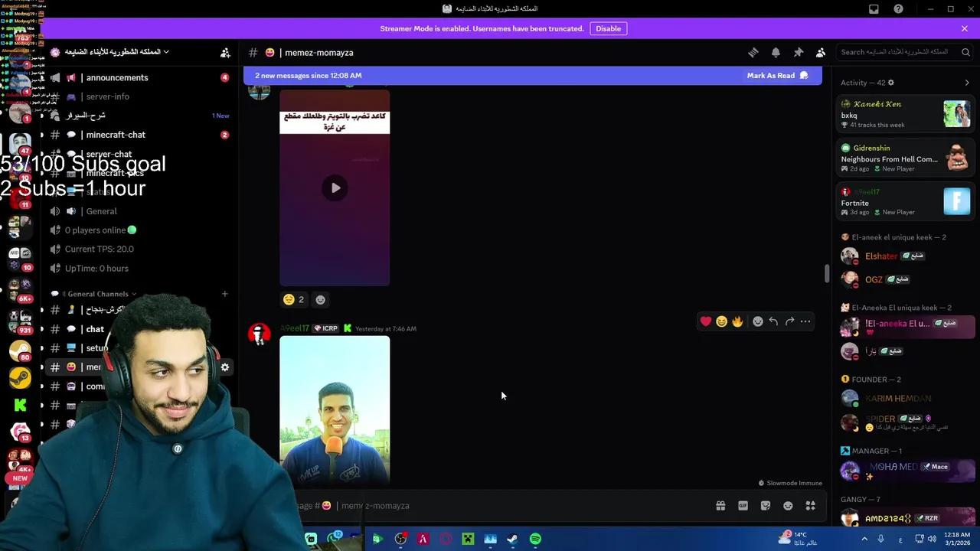This screenshot has width=980, height=551.
Task: Click the message input field
Action: coord(498,506)
